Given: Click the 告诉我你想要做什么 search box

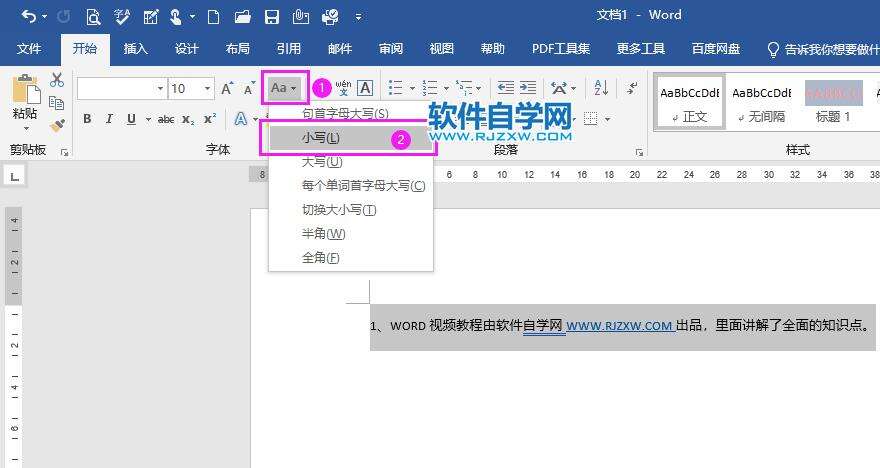Looking at the screenshot, I should tap(823, 49).
